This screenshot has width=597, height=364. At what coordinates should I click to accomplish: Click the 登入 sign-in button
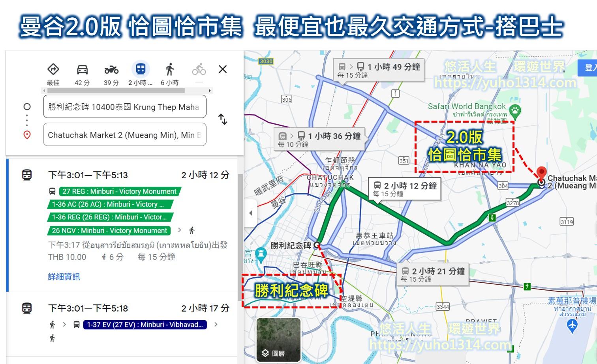point(587,68)
